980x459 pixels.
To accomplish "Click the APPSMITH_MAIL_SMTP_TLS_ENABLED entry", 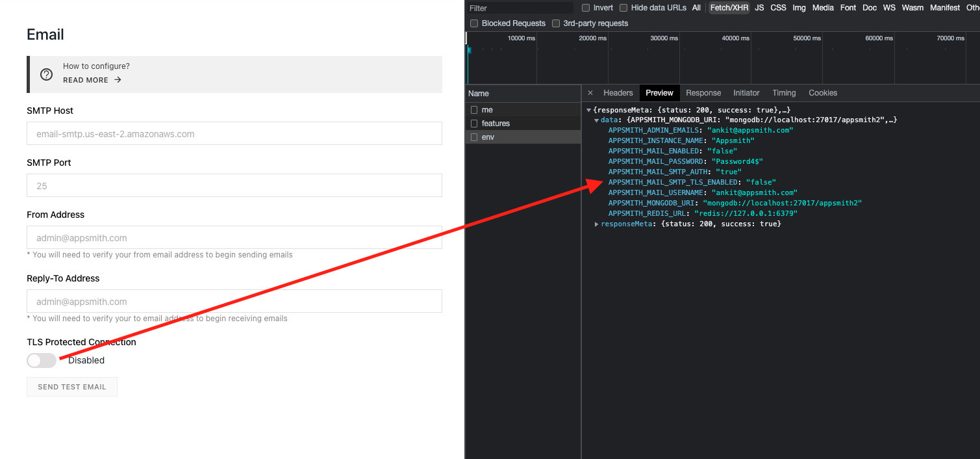I will click(x=692, y=183).
